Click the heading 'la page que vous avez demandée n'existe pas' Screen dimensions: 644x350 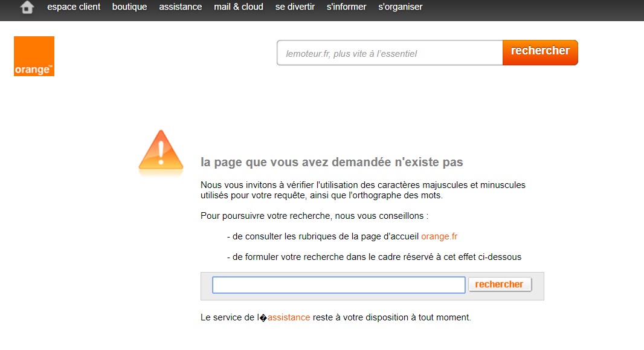332,162
